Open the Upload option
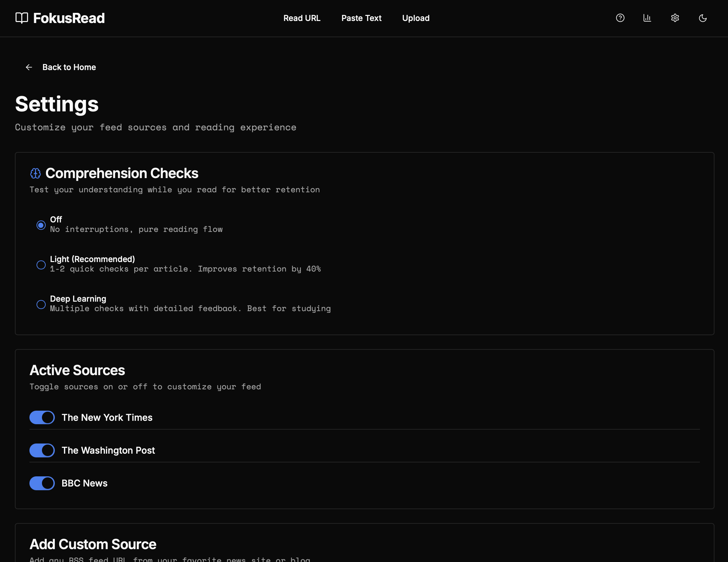This screenshot has height=562, width=728. 416,18
